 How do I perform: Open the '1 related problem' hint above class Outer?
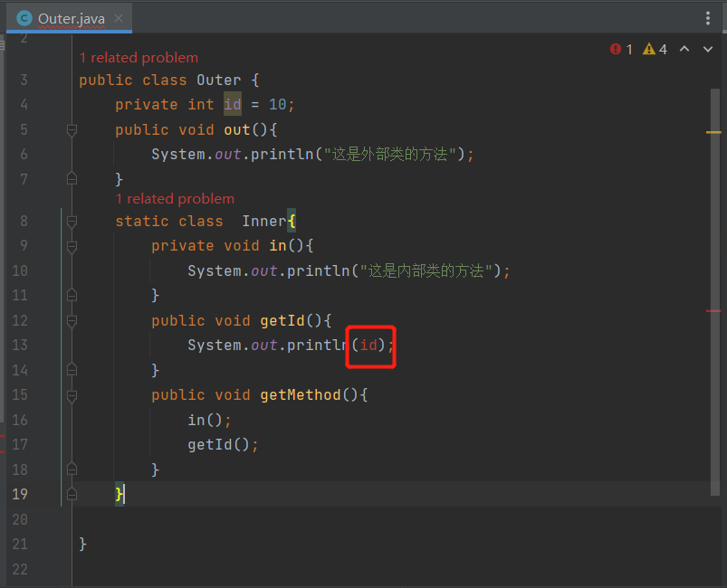click(x=139, y=58)
